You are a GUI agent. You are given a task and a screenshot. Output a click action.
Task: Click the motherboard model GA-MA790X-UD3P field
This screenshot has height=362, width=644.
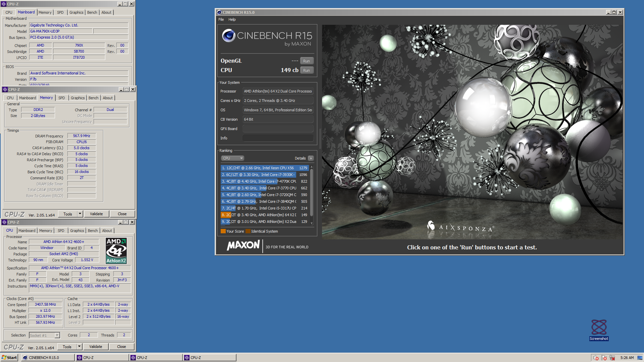tap(60, 31)
